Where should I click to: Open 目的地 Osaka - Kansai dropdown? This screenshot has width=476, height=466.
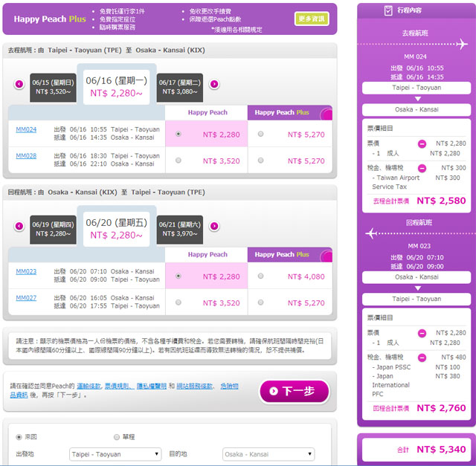point(268,454)
